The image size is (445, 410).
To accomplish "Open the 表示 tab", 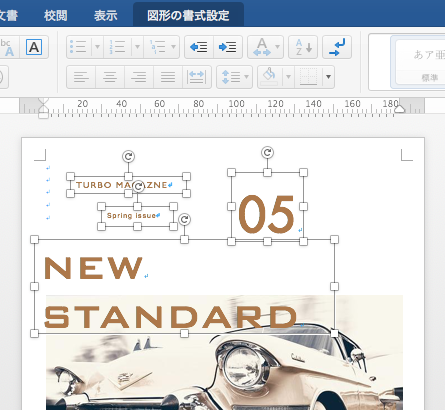I will point(105,15).
